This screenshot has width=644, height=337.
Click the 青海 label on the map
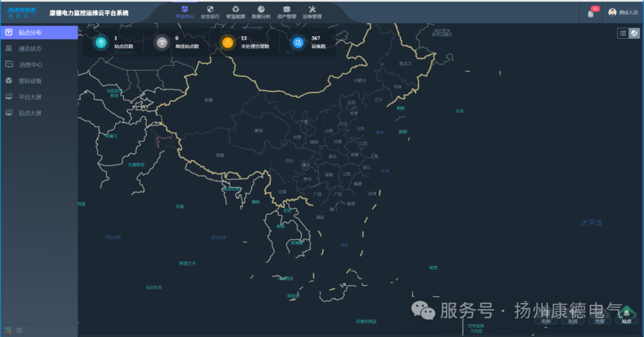coord(258,131)
